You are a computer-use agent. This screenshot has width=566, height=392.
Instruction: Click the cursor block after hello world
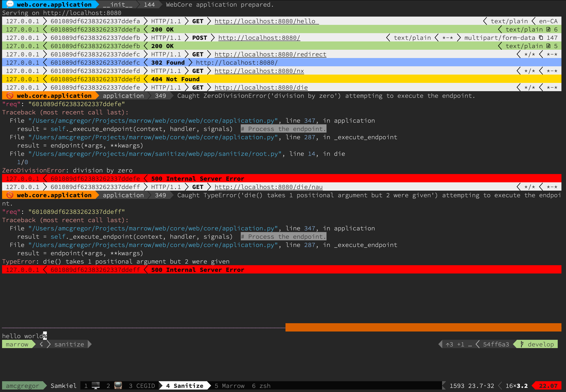pyautogui.click(x=45, y=336)
